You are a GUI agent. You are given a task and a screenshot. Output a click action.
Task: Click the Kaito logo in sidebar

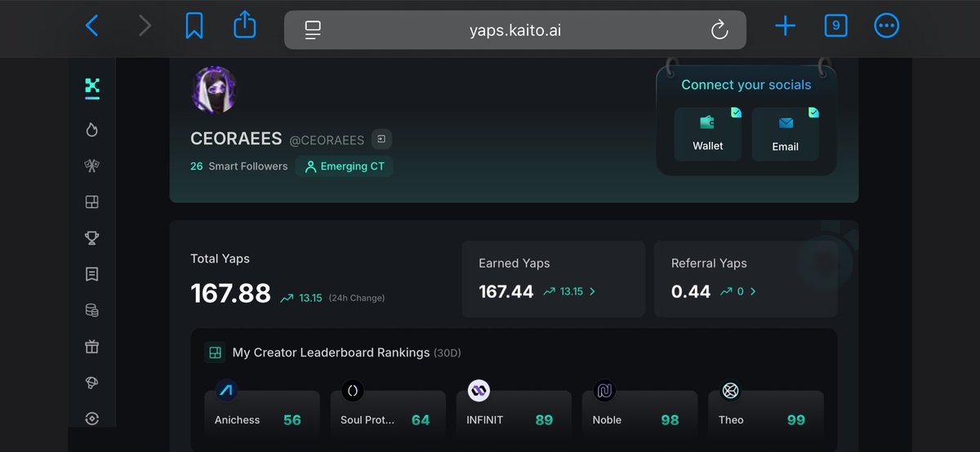[x=92, y=86]
